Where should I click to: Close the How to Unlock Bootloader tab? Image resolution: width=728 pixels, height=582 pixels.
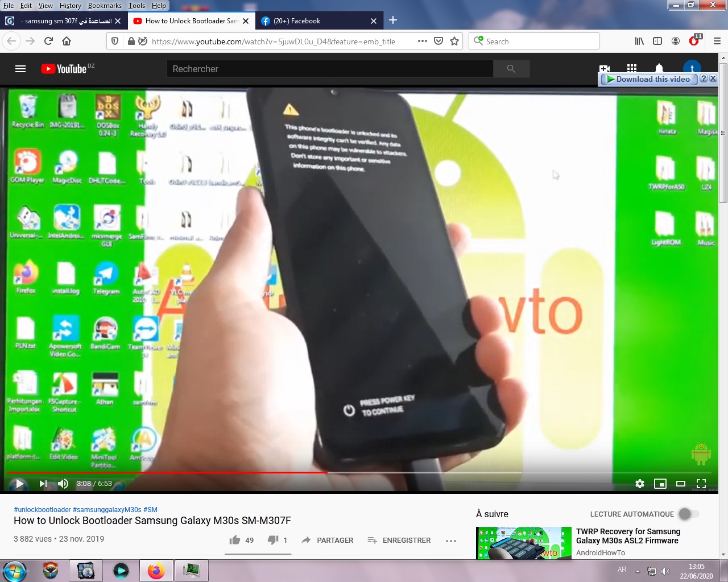246,21
